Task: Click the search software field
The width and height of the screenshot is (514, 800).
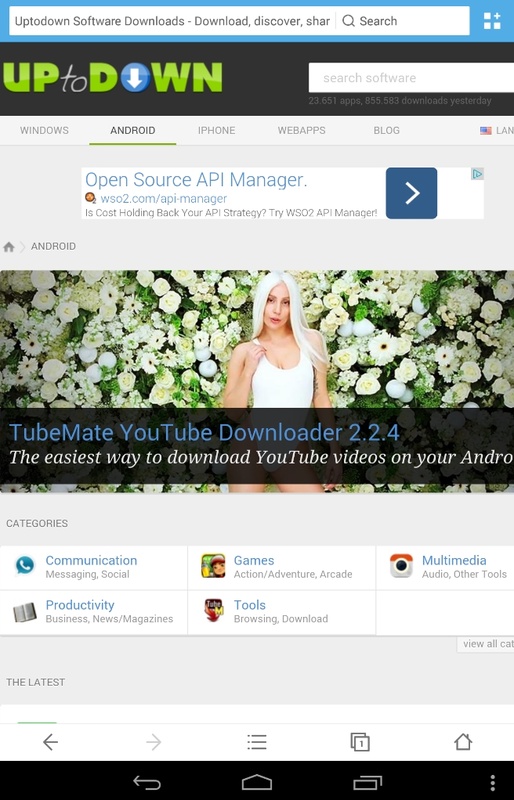Action: pyautogui.click(x=411, y=78)
